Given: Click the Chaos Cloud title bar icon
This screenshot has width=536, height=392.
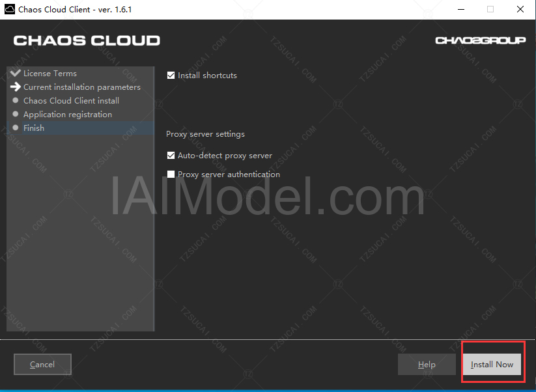Looking at the screenshot, I should [x=10, y=9].
